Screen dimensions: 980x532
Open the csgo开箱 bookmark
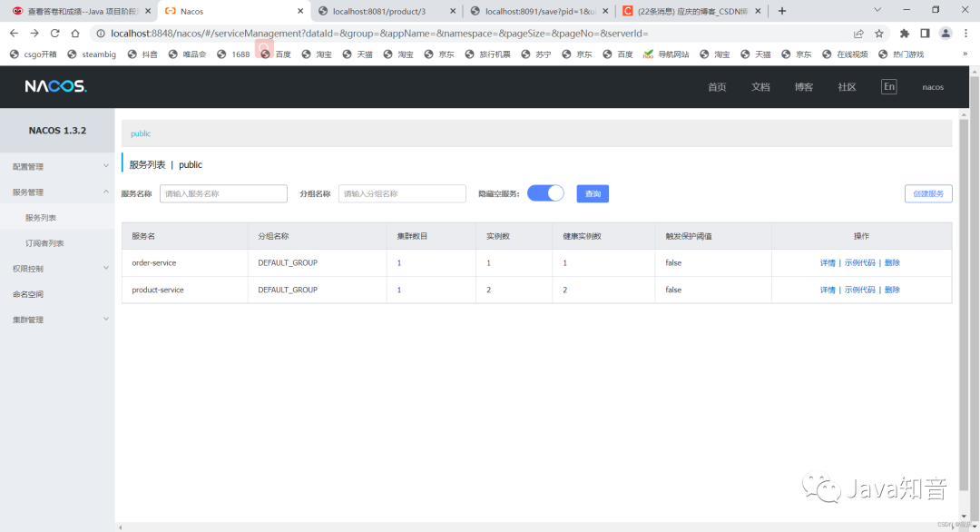pos(34,54)
